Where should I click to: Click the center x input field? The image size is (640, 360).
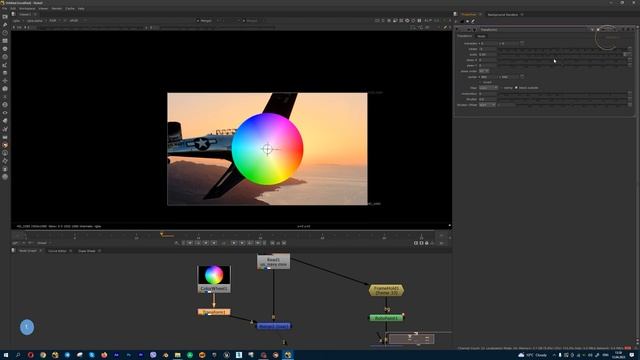point(490,77)
